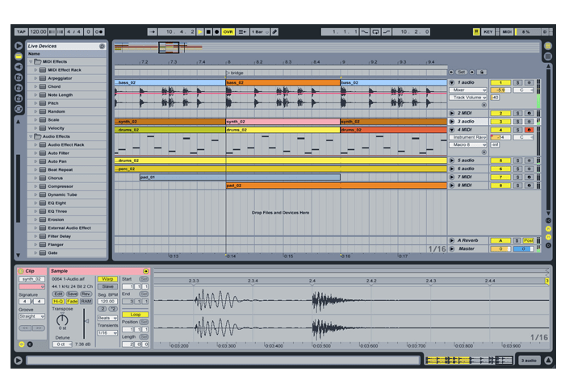Click the Rev reverse button
This screenshot has height=392, width=565.
[x=86, y=294]
